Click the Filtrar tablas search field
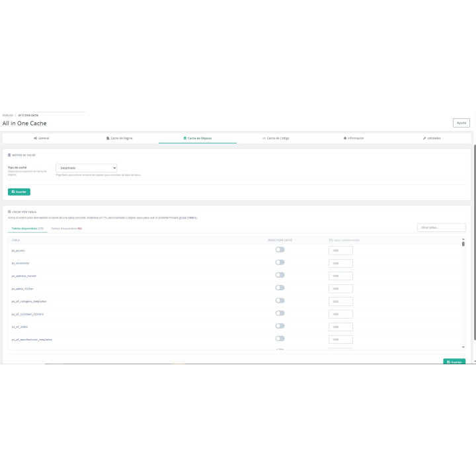 tap(442, 227)
